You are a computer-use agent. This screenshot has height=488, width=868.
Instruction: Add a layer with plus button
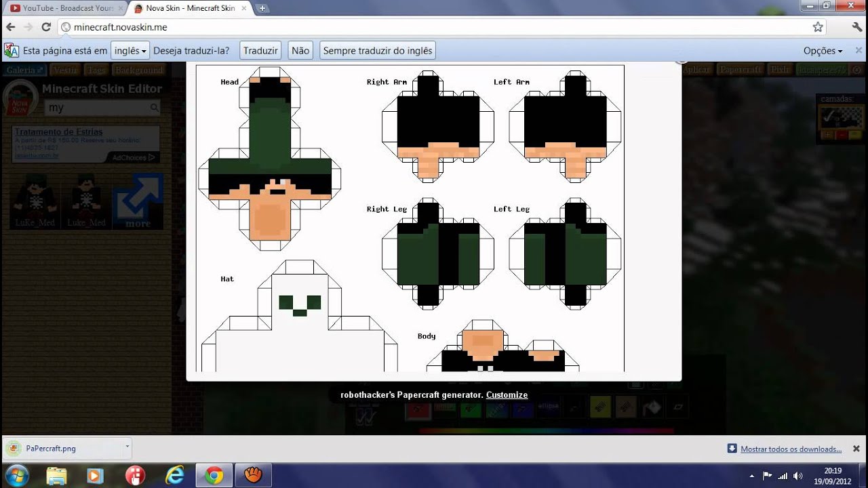pyautogui.click(x=827, y=135)
